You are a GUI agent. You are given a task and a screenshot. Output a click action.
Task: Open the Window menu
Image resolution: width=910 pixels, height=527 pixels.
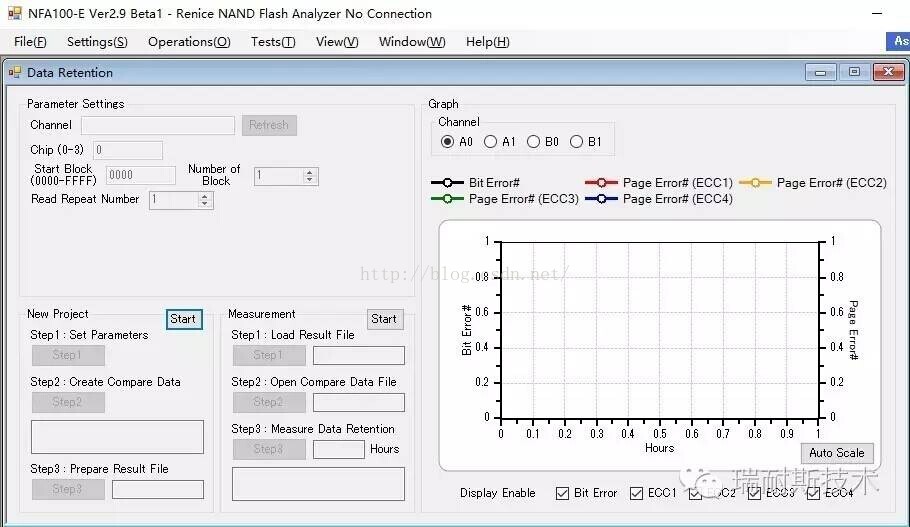click(412, 42)
